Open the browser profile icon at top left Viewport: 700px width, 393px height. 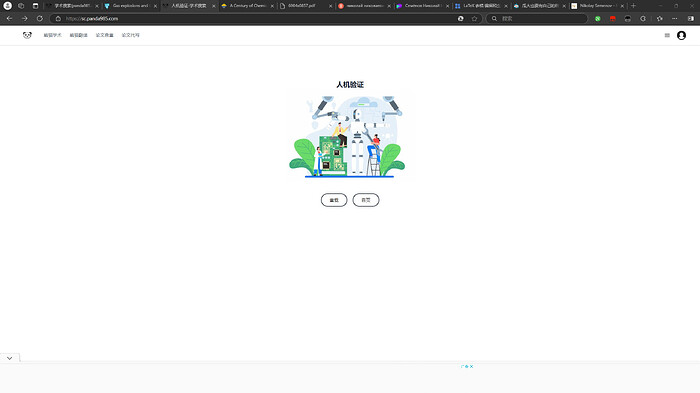(x=8, y=6)
